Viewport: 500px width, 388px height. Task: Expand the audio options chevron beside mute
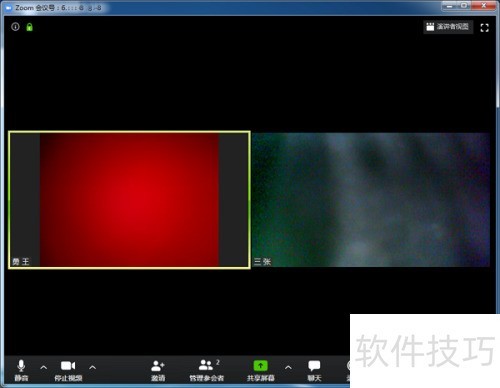43,367
